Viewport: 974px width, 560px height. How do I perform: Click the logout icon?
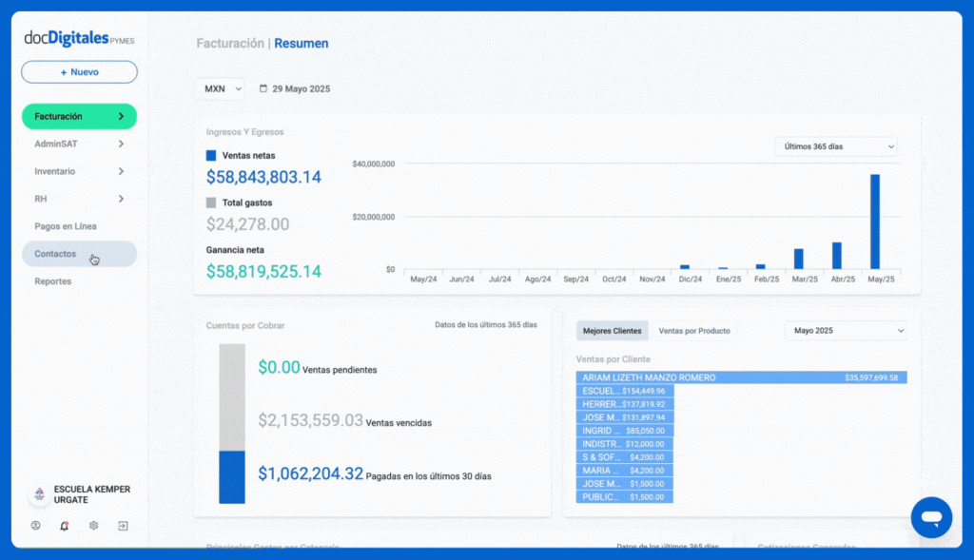123,526
